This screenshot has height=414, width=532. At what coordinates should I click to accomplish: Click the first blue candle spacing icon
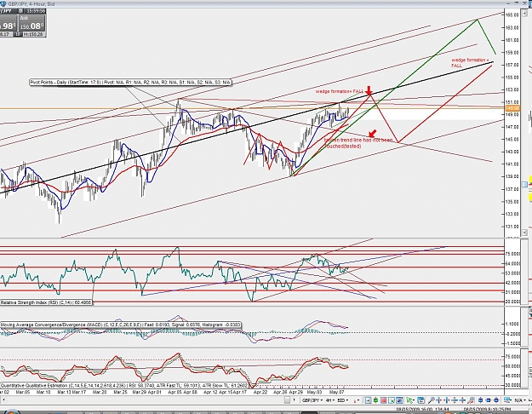tap(480, 400)
